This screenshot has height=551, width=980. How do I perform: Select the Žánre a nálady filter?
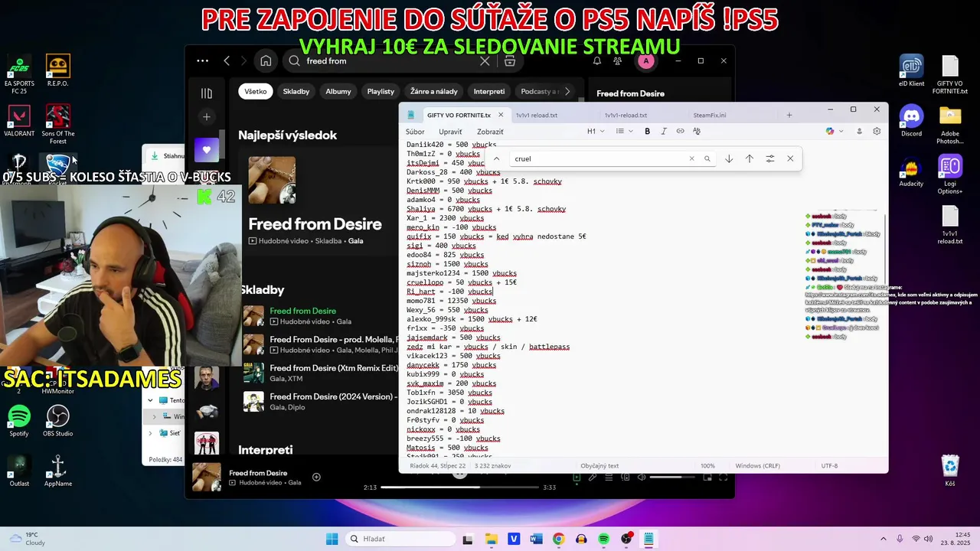tap(434, 91)
